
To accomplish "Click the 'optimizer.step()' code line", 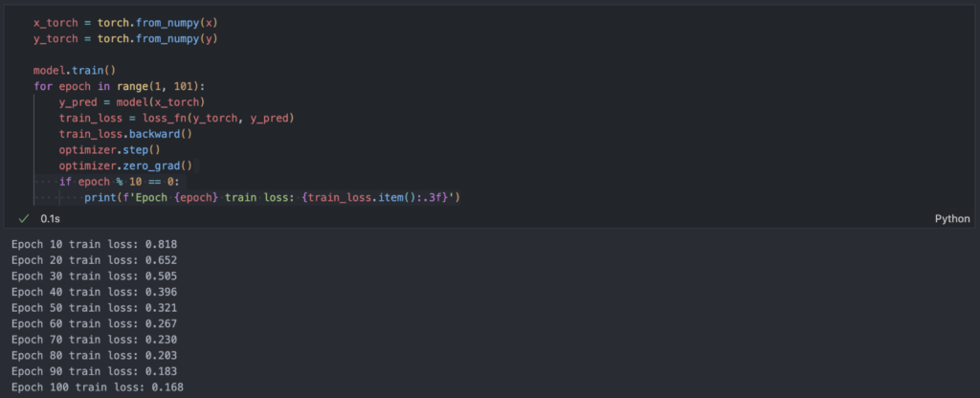I will pyautogui.click(x=110, y=150).
